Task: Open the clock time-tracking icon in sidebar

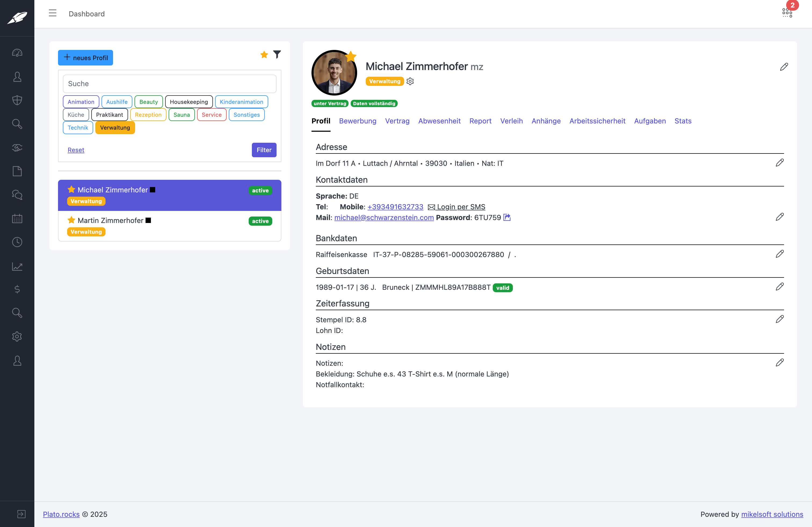Action: [x=17, y=242]
